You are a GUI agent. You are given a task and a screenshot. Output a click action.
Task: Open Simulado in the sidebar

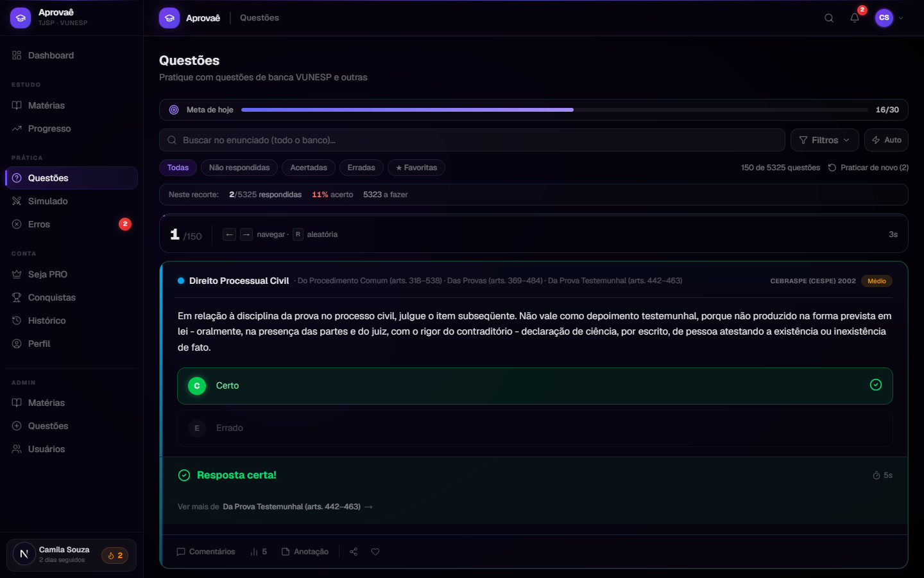pyautogui.click(x=71, y=201)
